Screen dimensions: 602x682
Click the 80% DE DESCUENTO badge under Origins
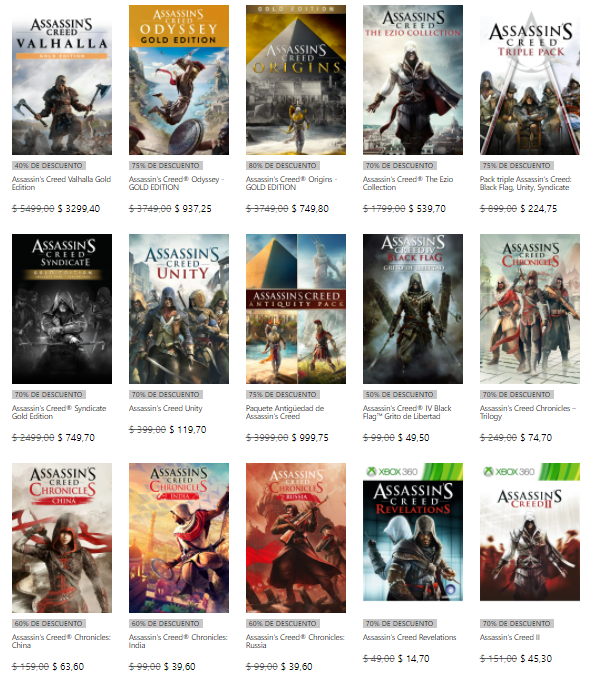[x=283, y=166]
